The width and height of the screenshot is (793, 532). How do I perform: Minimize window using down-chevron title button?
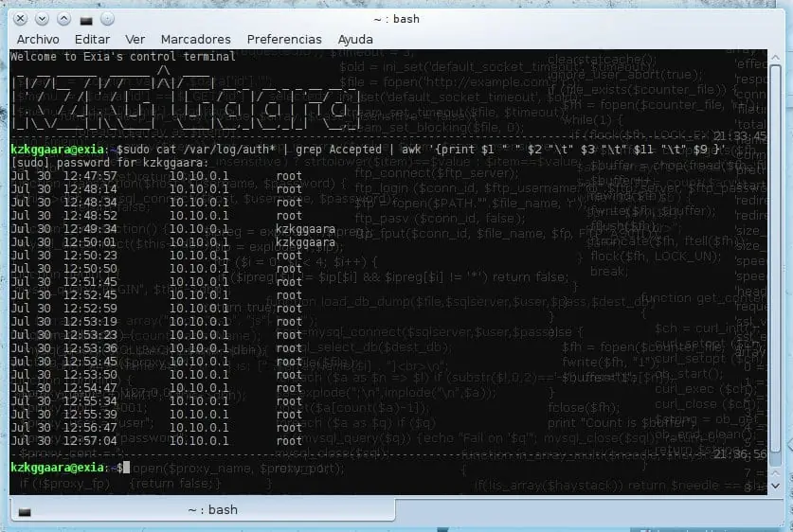point(42,19)
